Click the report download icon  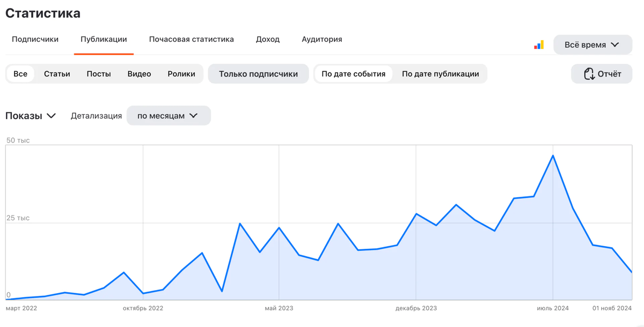[589, 73]
